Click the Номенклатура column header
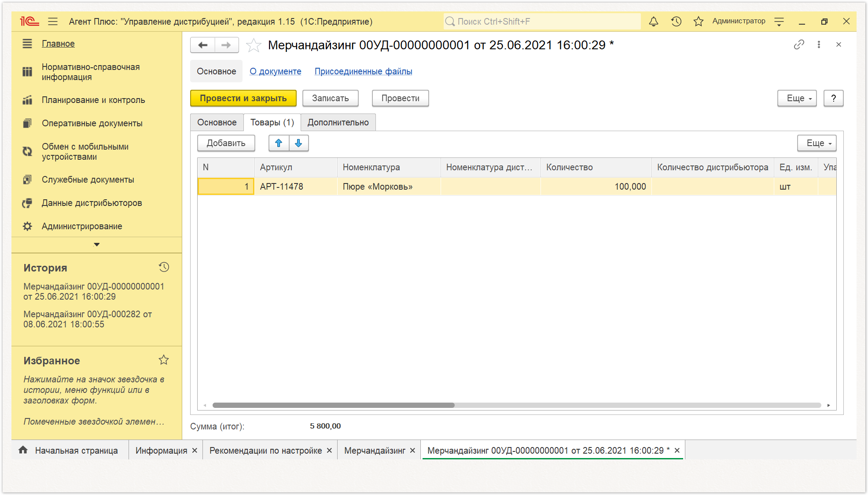Image resolution: width=868 pixels, height=495 pixels. (x=389, y=167)
